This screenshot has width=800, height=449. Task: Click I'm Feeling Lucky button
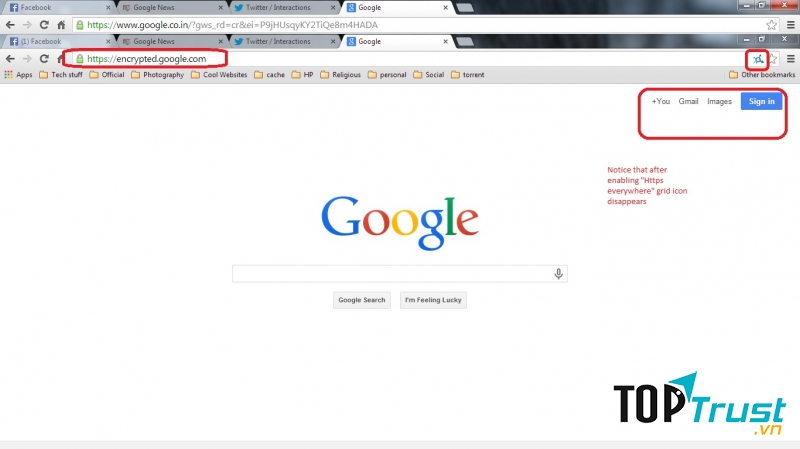[433, 300]
